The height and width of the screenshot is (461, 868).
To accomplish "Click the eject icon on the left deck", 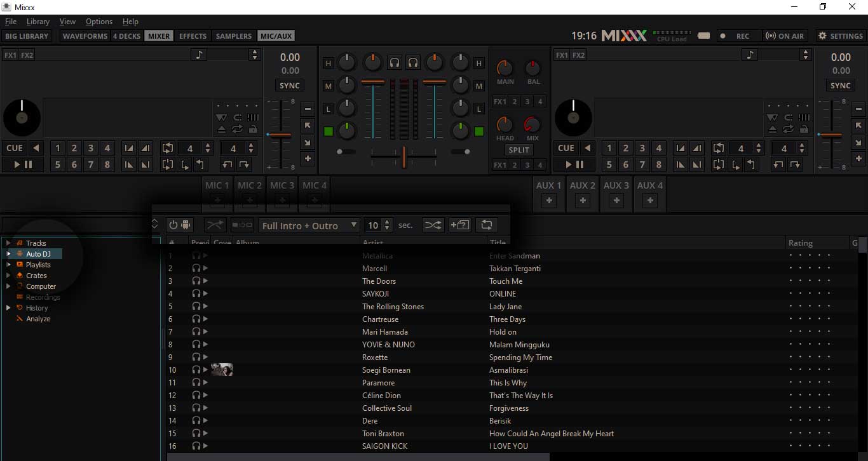I will point(221,129).
